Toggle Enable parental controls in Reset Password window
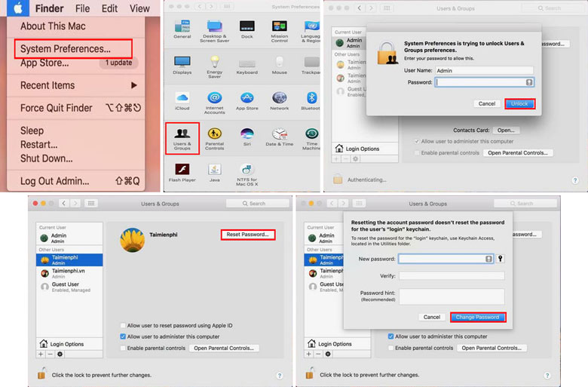This screenshot has width=588, height=387. click(123, 348)
